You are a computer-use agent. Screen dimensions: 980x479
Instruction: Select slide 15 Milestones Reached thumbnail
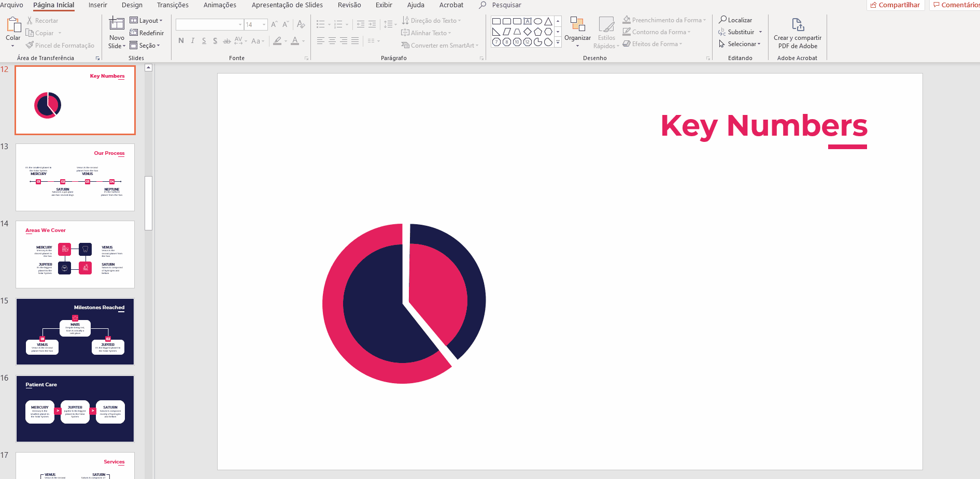[x=75, y=331]
